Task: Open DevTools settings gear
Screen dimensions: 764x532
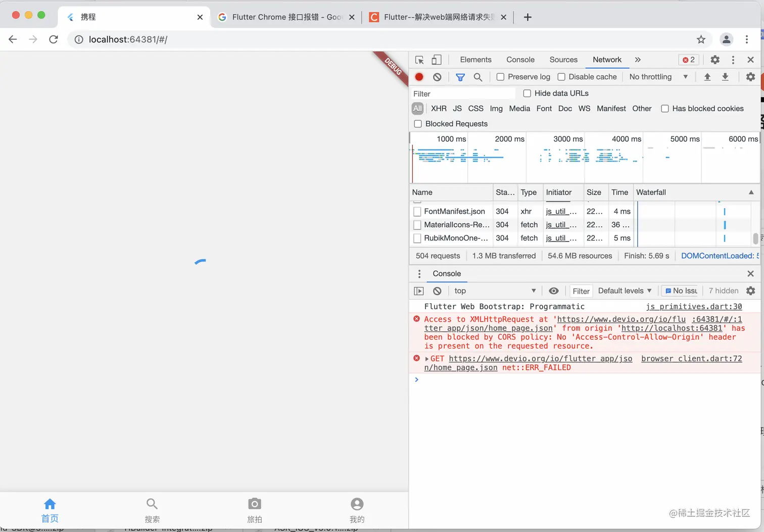Action: [x=715, y=60]
